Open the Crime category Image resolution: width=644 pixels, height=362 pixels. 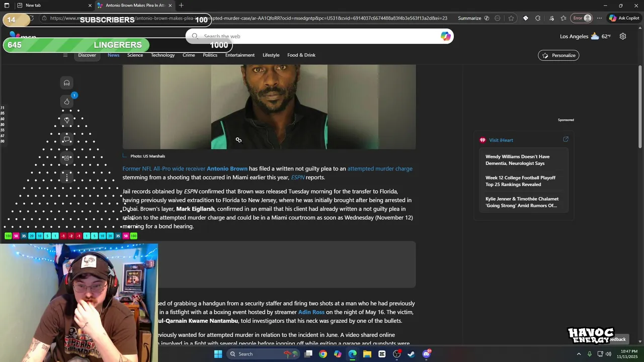coord(189,55)
